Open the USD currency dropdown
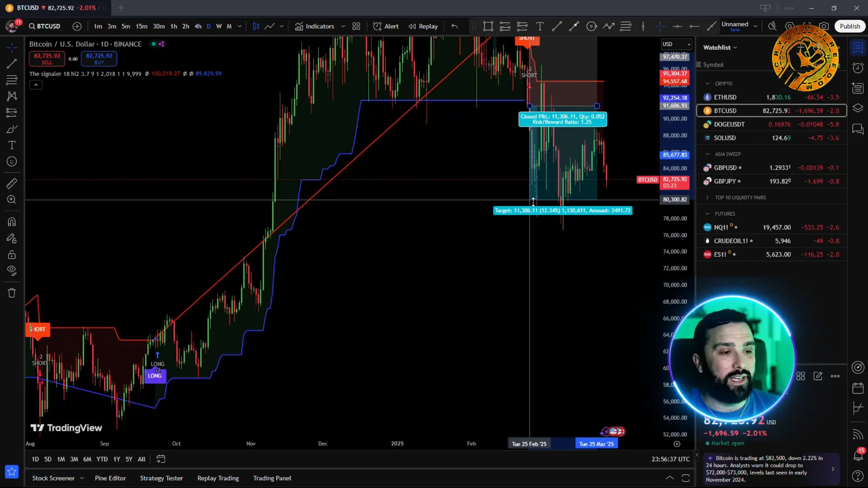Image resolution: width=868 pixels, height=488 pixels. click(676, 44)
